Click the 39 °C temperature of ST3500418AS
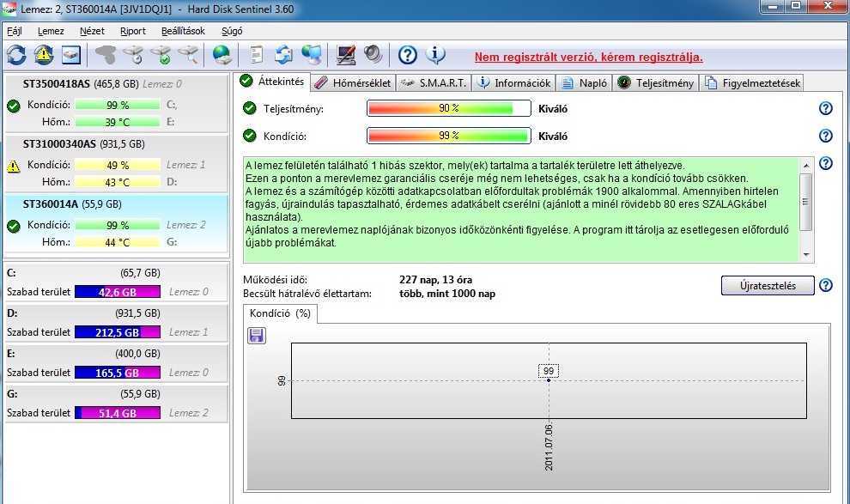Viewport: 850px width, 504px height. pos(118,123)
